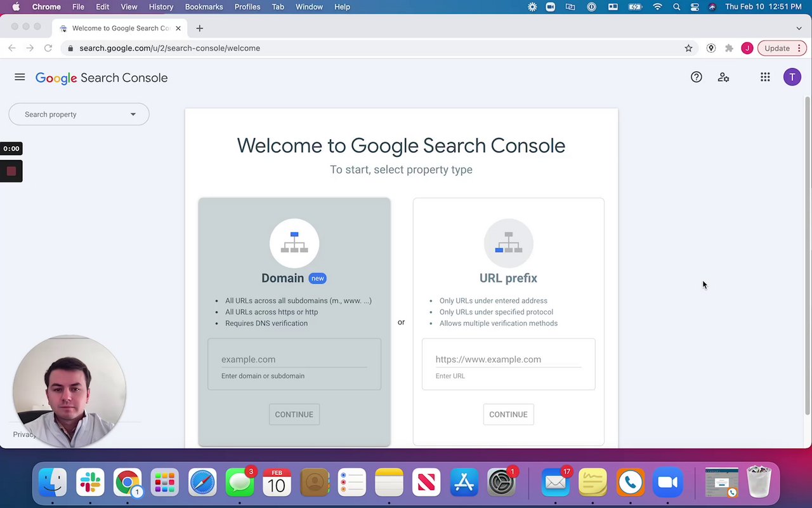812x508 pixels.
Task: Open the Trash from the Dock
Action: tap(759, 482)
